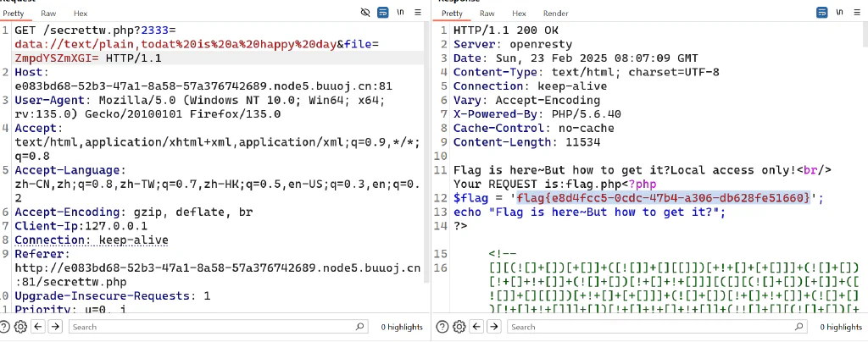This screenshot has height=342, width=868.
Task: Click the Request panel search field
Action: tap(218, 327)
